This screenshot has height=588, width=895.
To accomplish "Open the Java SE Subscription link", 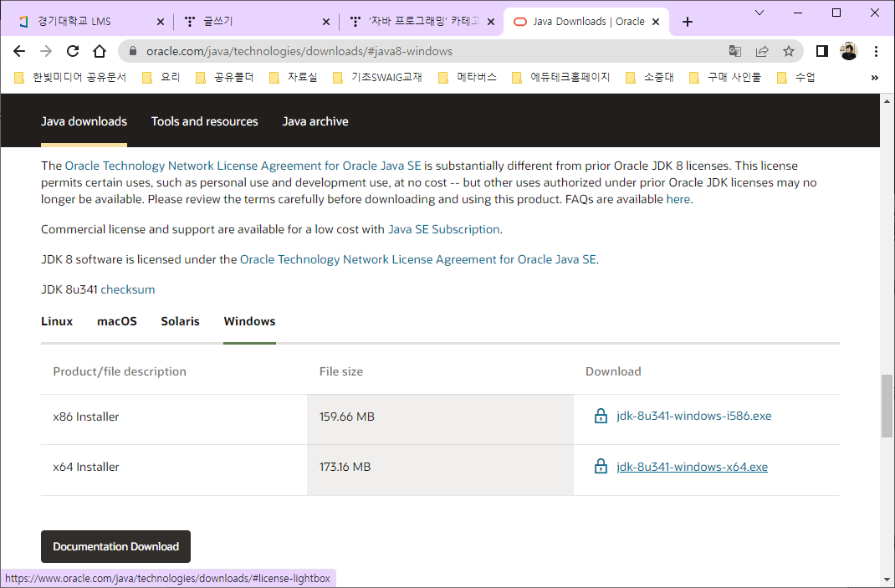I will tap(443, 229).
